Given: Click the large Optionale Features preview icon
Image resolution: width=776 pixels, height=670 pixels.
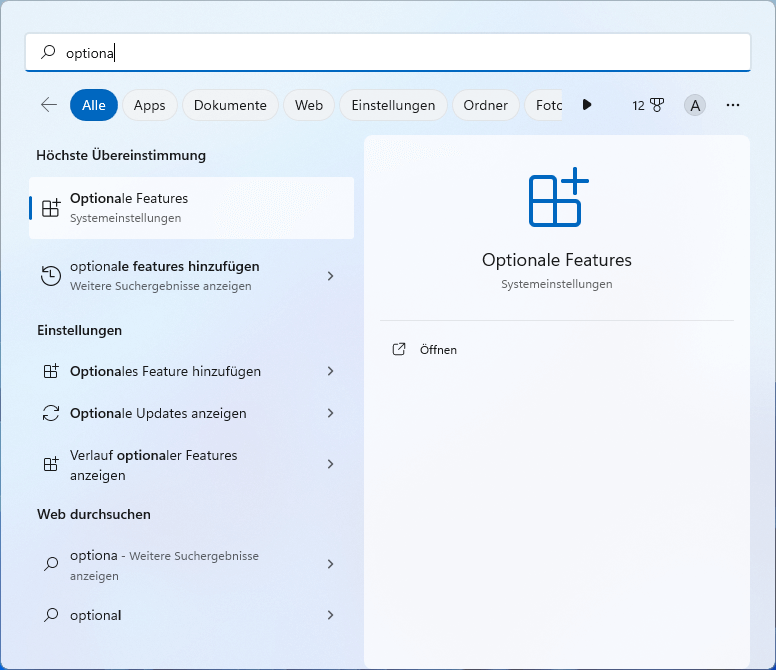Looking at the screenshot, I should click(557, 199).
